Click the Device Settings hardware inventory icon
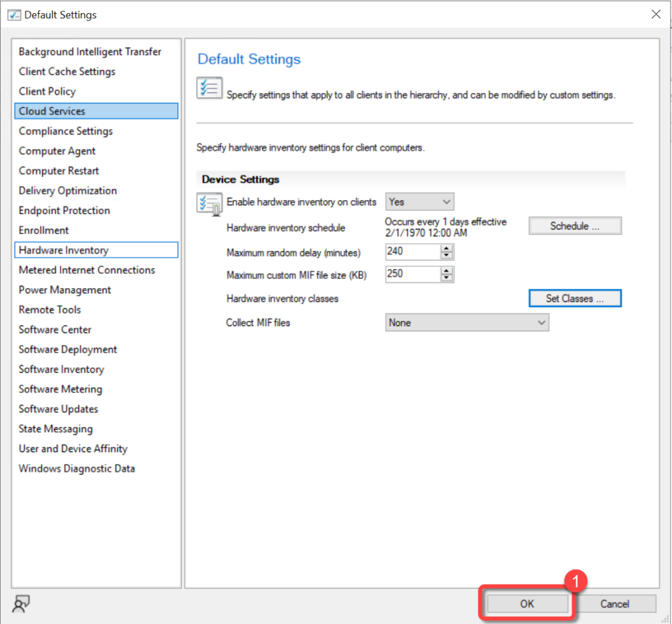Viewport: 672px width, 624px height. 209,203
